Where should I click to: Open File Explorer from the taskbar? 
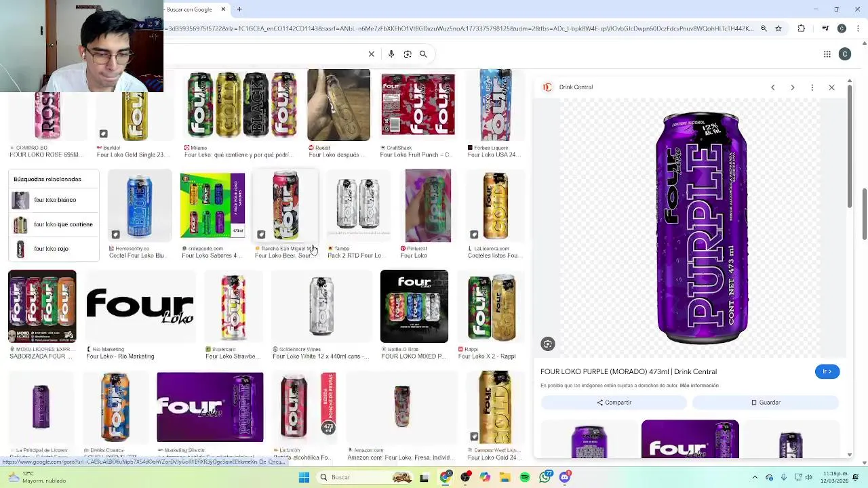point(505,477)
